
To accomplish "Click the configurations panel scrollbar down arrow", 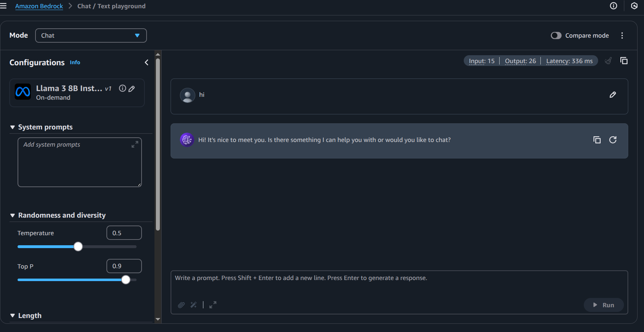I will 158,319.
